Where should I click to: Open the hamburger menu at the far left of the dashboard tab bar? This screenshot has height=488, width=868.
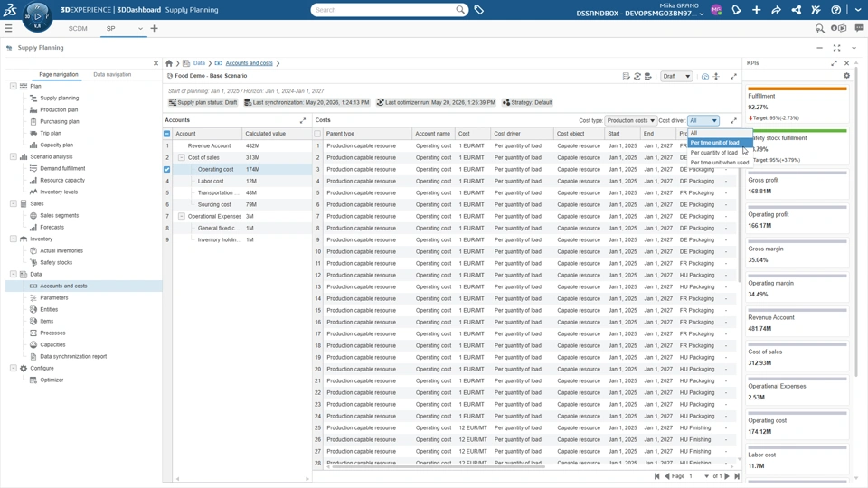(x=8, y=28)
